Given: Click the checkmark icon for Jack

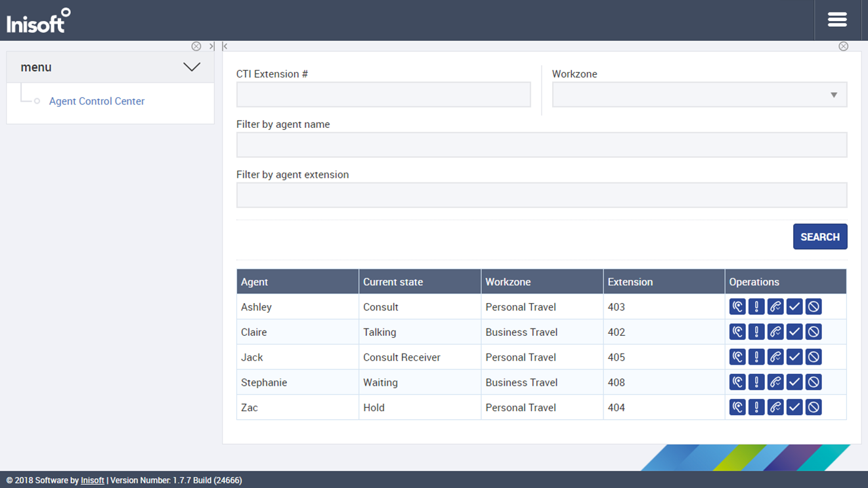Looking at the screenshot, I should coord(794,357).
